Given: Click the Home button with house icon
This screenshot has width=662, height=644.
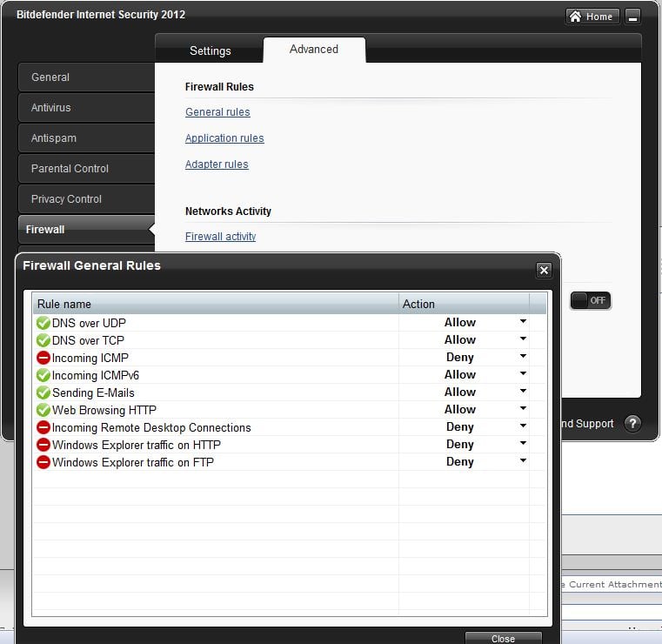Looking at the screenshot, I should [592, 17].
